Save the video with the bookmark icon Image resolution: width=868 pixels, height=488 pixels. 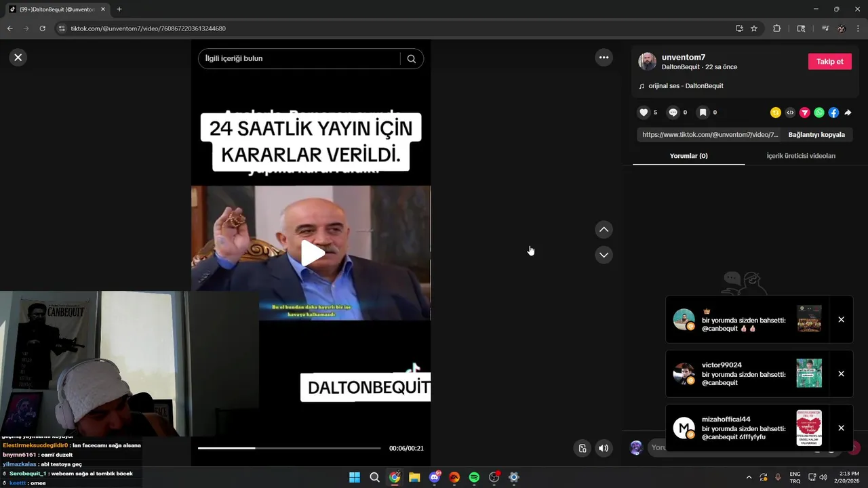click(703, 113)
